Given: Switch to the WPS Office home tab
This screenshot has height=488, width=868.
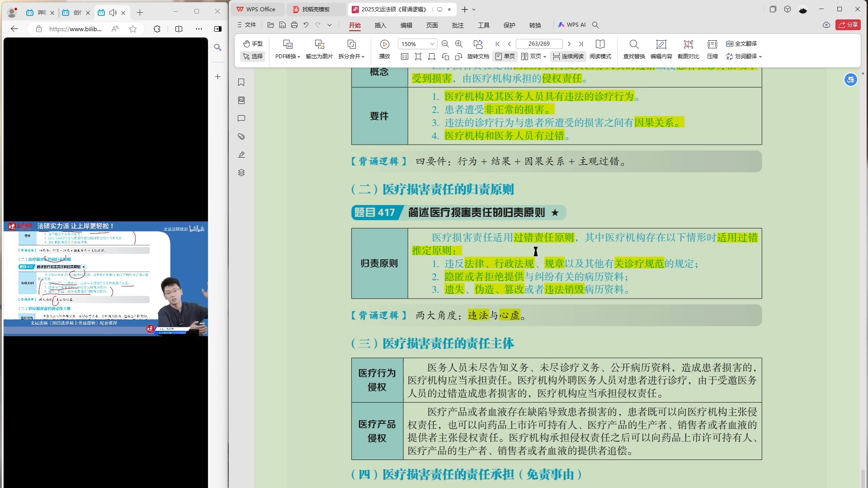Looking at the screenshot, I should tap(258, 9).
